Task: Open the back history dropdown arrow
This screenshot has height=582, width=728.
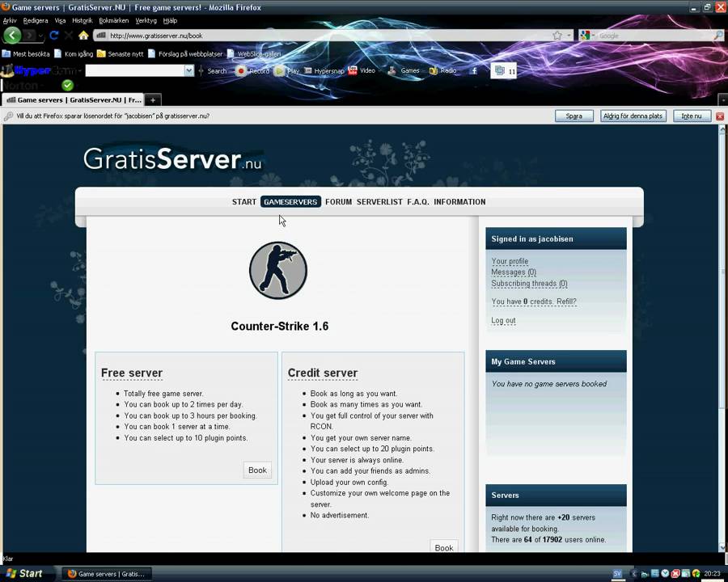Action: (x=41, y=36)
